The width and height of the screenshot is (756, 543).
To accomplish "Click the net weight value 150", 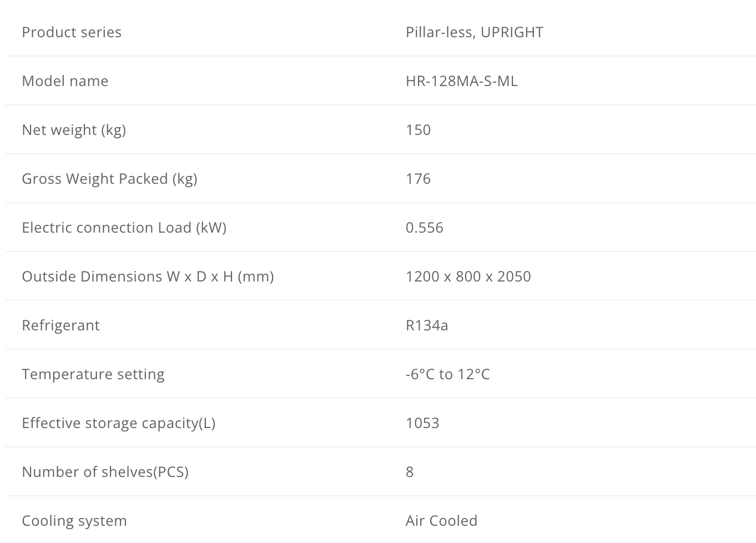I will coord(418,130).
